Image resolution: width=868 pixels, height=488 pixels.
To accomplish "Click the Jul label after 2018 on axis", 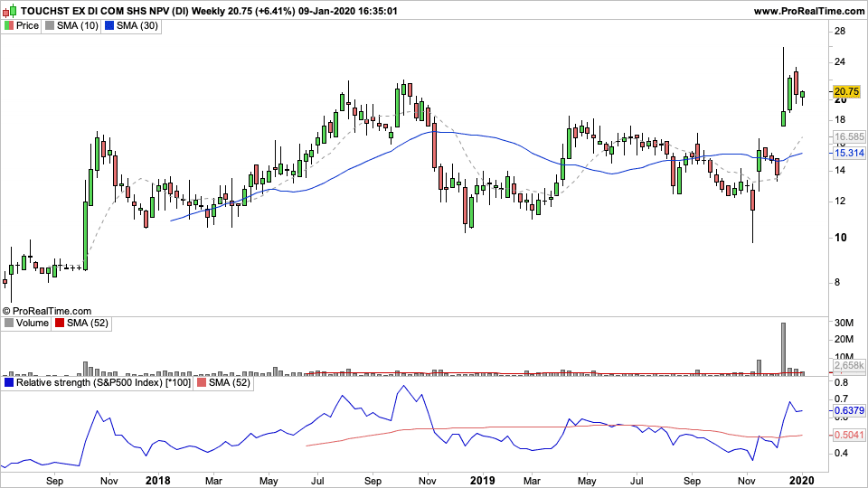I will point(317,481).
